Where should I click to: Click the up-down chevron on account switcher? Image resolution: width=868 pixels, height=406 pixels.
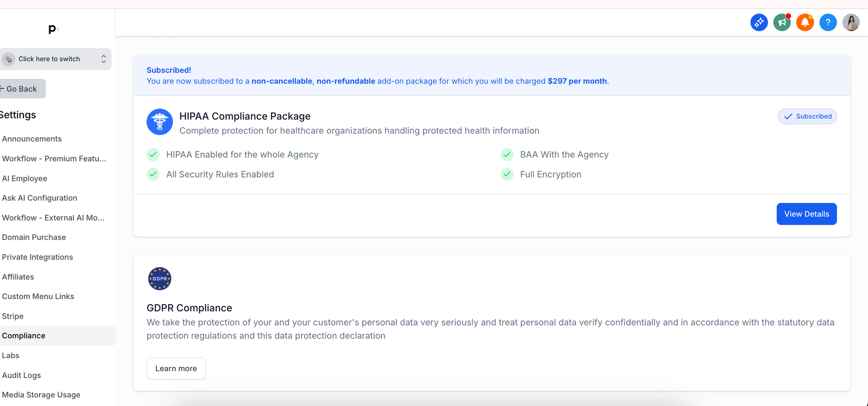tap(104, 59)
